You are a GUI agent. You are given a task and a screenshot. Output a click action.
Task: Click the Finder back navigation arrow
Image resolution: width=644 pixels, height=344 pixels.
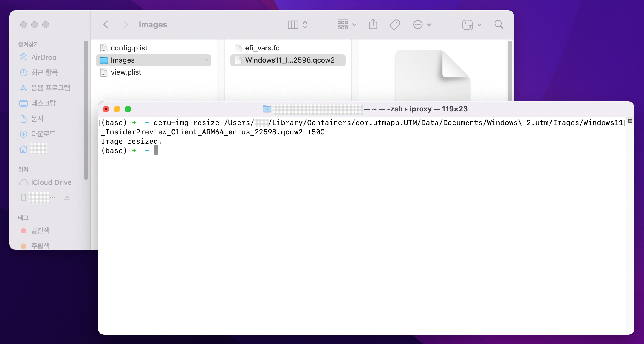[x=106, y=24]
